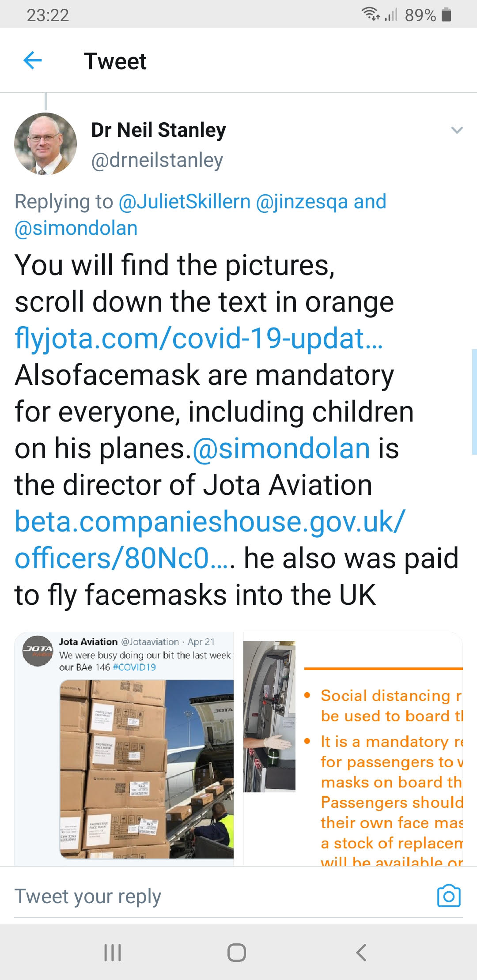Tap the back arrow icon

[x=32, y=60]
